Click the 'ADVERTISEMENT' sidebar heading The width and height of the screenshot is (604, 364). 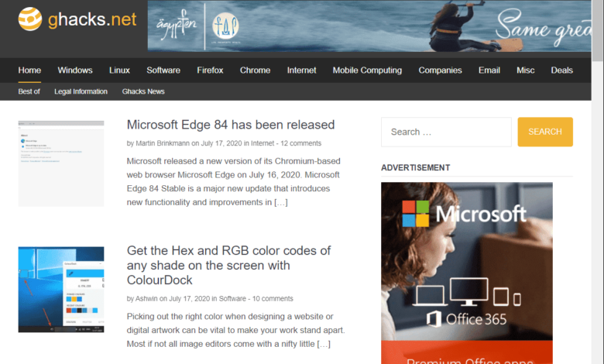point(416,167)
